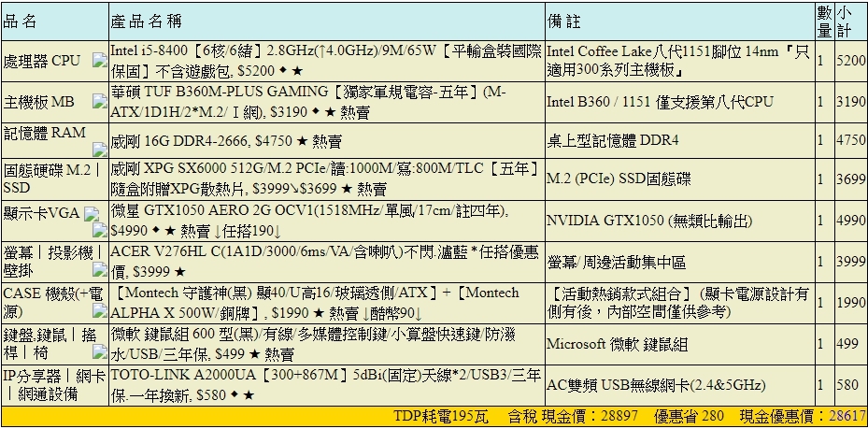Click the ACER V276HL monitor product description
The width and height of the screenshot is (868, 429).
coord(324,261)
